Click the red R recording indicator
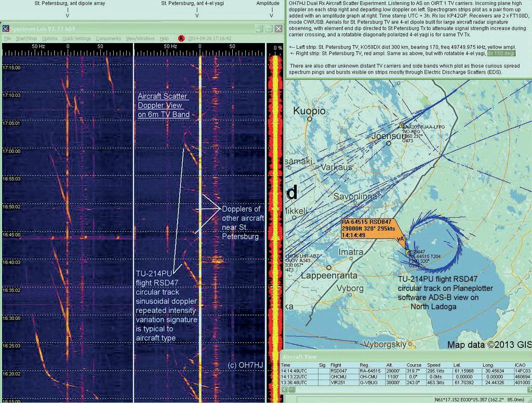Screen dimensions: 532x403 (x=181, y=38)
